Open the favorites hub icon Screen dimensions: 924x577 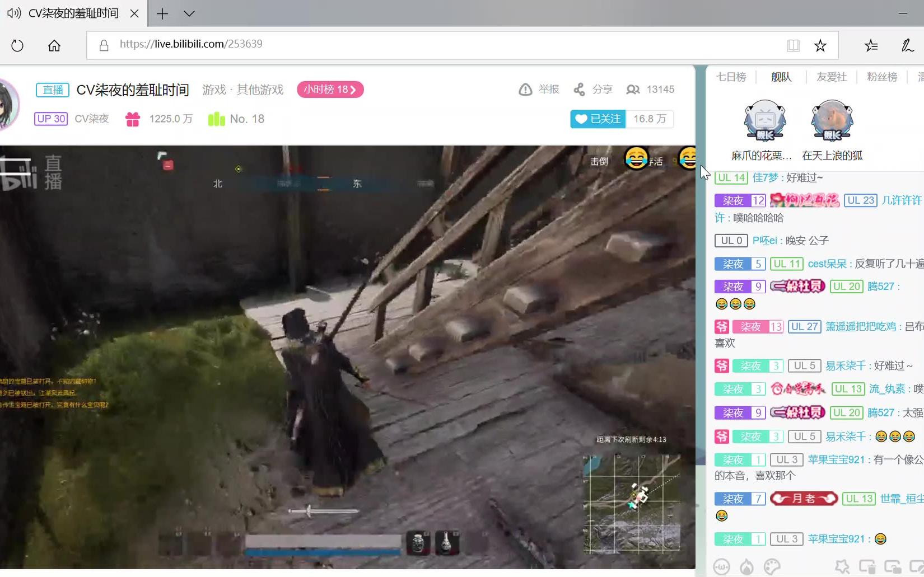[871, 45]
